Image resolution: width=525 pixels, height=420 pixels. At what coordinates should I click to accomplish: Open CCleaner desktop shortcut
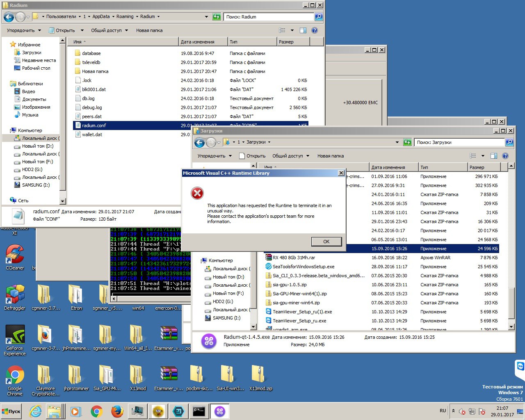[15, 256]
